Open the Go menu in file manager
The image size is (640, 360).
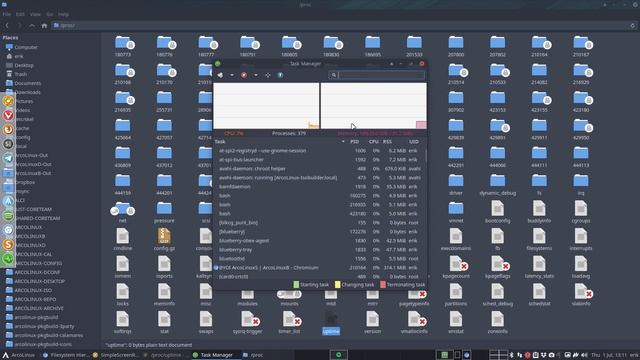49,14
